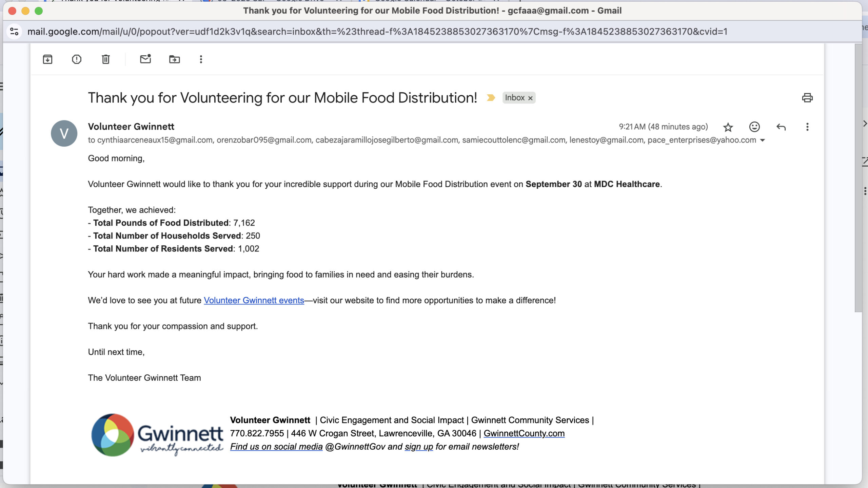Expand recipient details dropdown arrow

click(x=763, y=140)
